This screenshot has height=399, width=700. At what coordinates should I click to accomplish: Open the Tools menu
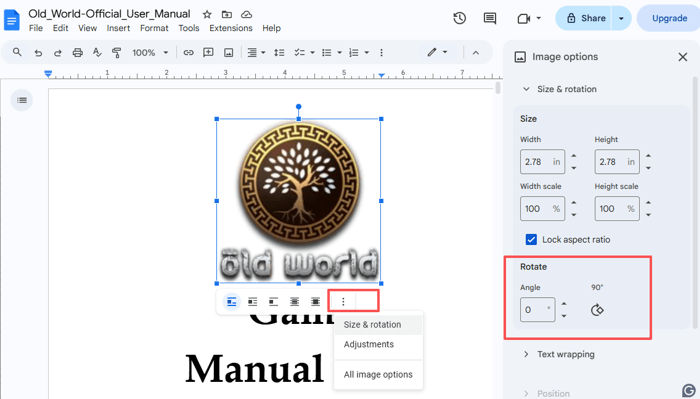click(x=189, y=28)
